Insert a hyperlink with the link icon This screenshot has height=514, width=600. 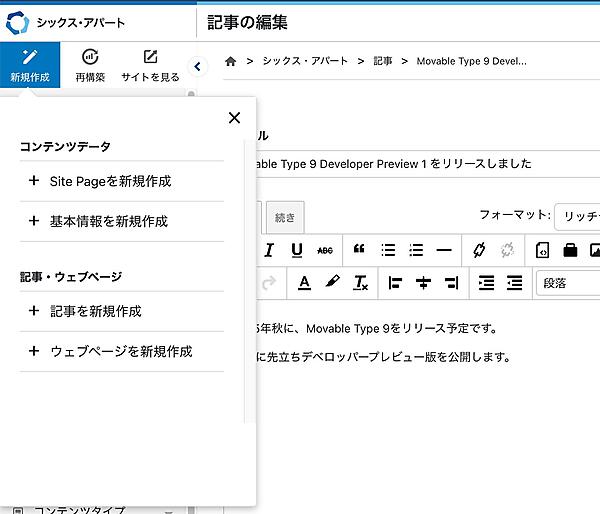pos(478,250)
